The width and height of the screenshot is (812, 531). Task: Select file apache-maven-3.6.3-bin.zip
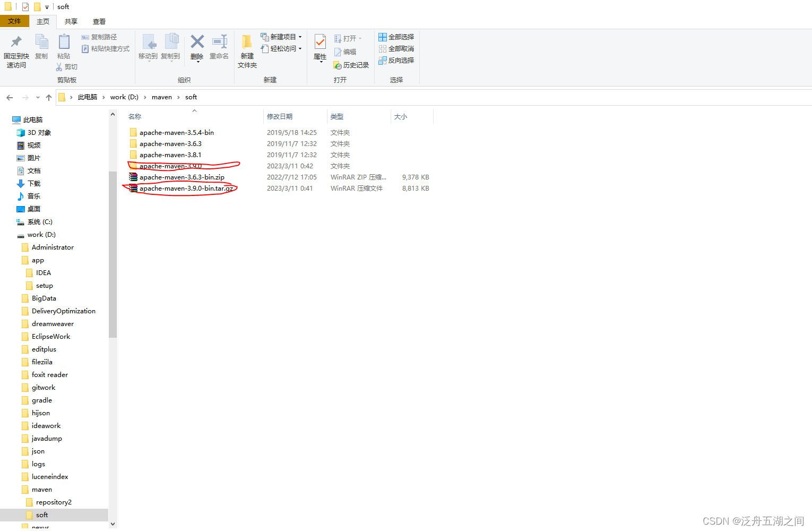coord(182,177)
